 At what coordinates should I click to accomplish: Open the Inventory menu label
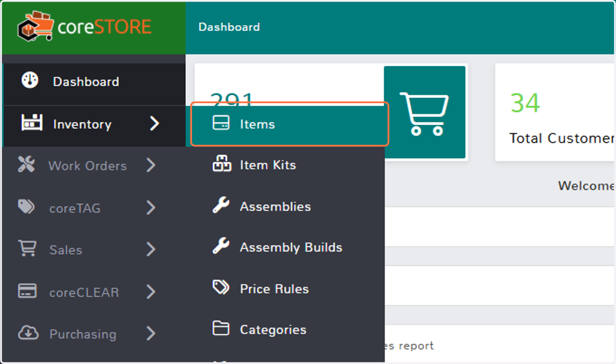point(82,124)
